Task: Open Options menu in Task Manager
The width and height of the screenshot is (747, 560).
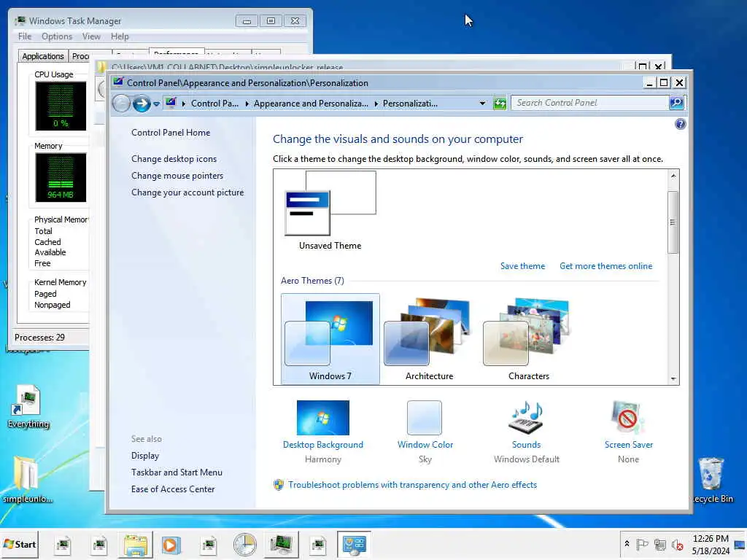Action: [57, 36]
